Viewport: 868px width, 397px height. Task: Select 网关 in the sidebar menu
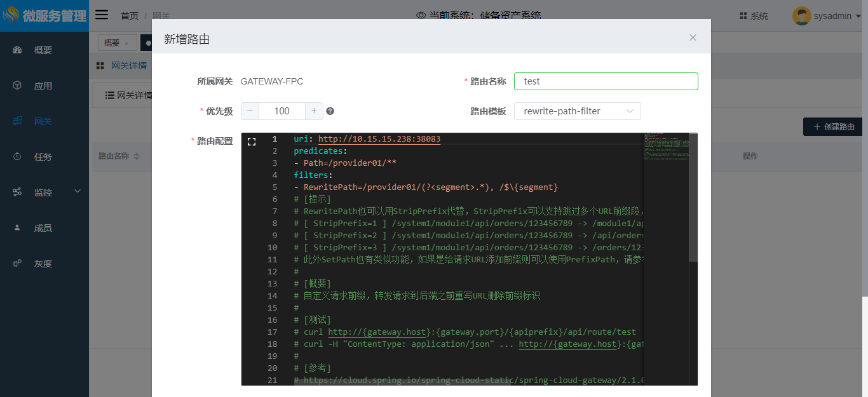43,121
